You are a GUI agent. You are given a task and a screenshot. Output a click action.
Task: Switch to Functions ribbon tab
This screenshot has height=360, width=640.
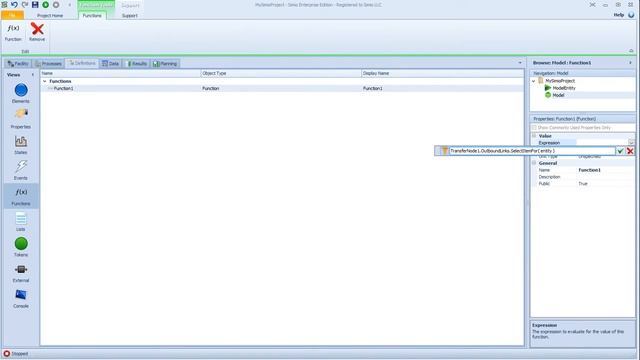(92, 16)
